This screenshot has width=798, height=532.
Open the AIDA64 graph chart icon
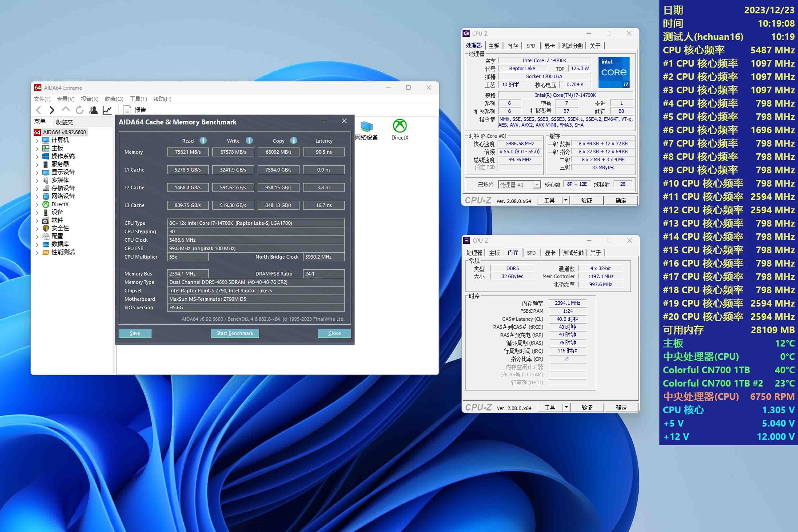click(107, 110)
